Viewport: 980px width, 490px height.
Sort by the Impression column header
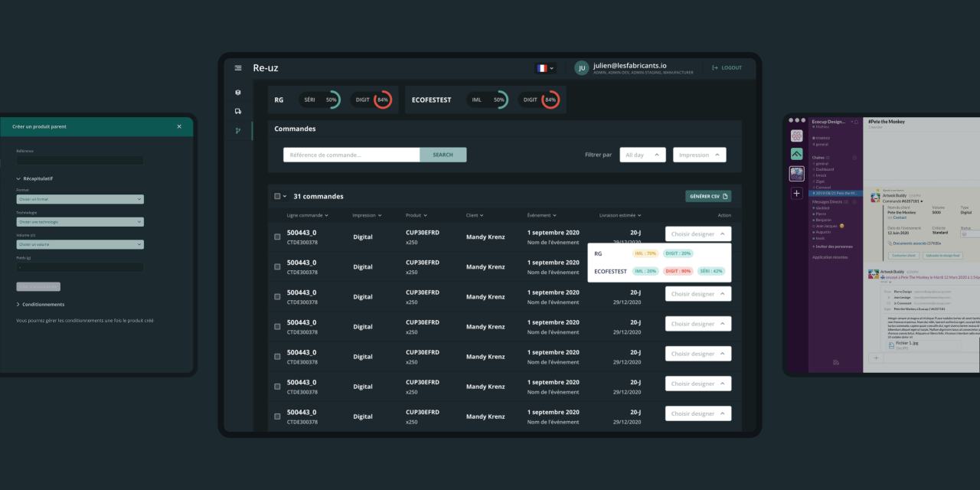[367, 215]
